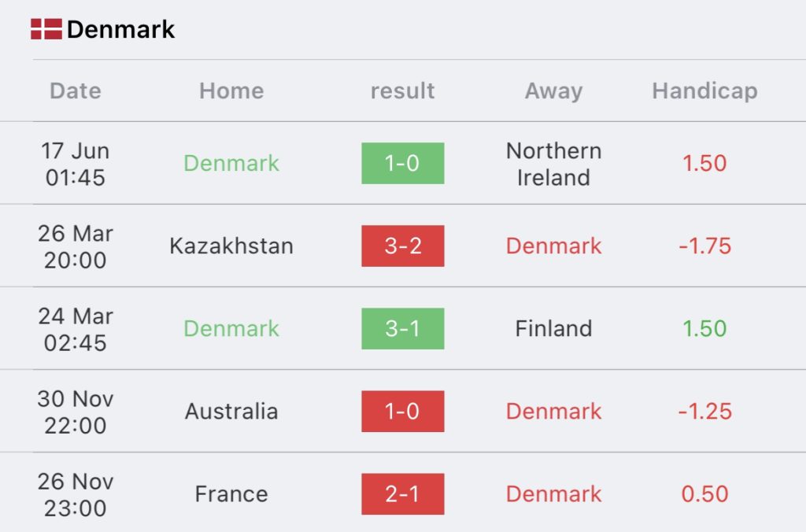This screenshot has width=806, height=532.
Task: Click the -1.25 handicap value
Action: [x=704, y=412]
